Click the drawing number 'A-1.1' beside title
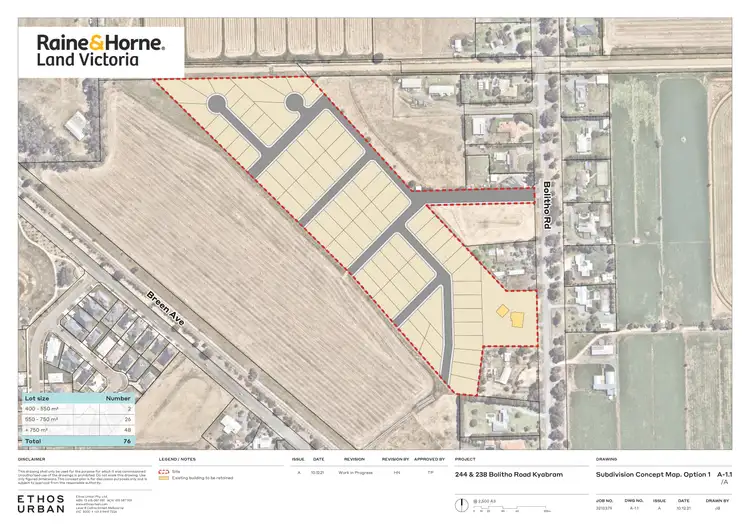 point(725,475)
